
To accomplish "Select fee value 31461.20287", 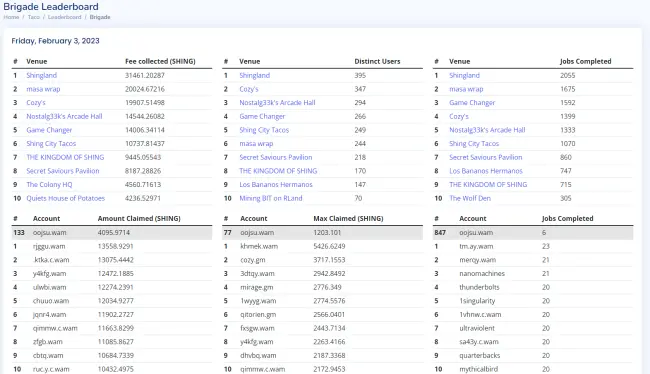I will [145, 75].
